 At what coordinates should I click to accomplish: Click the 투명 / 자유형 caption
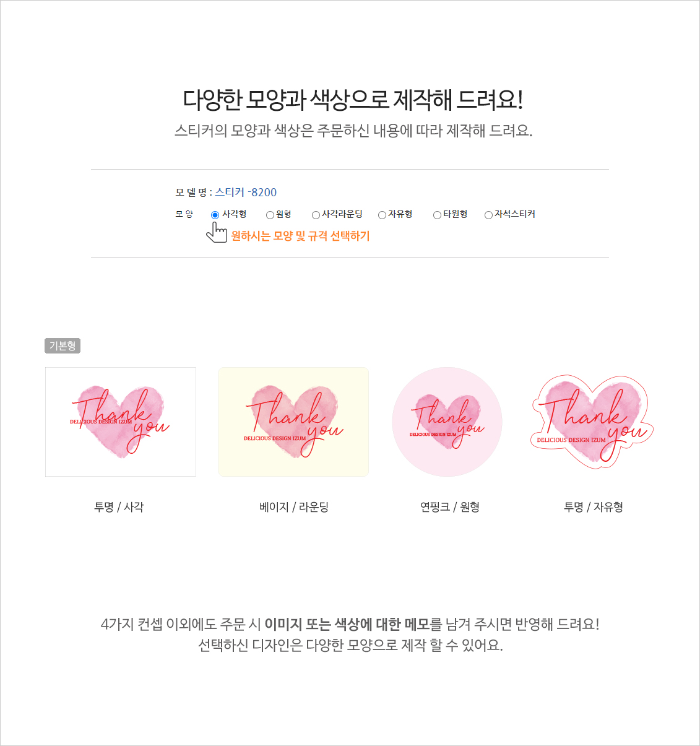(x=594, y=507)
